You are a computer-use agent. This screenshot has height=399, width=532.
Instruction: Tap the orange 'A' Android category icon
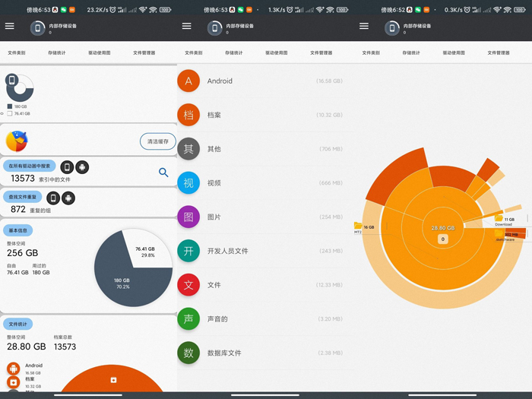tap(188, 81)
